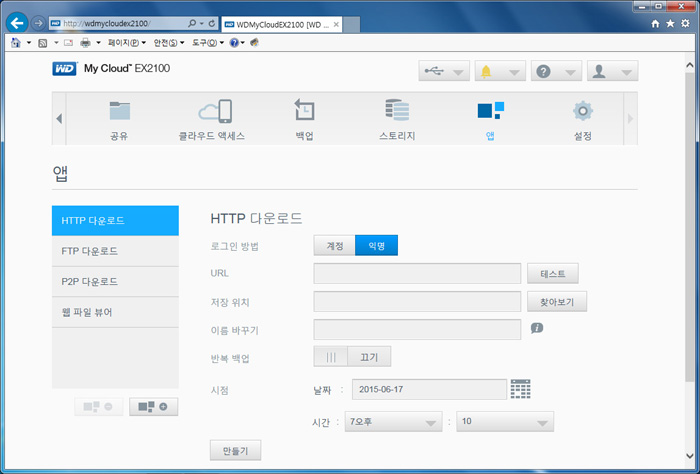Screen dimensions: 700x474
Task: Select HTTP 다운로드 in sidebar
Action: [115, 220]
